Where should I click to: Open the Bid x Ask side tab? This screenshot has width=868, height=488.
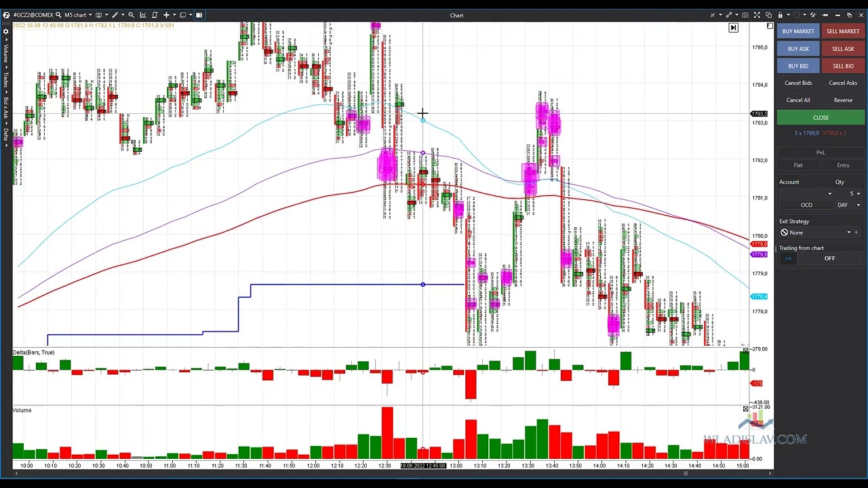6,108
